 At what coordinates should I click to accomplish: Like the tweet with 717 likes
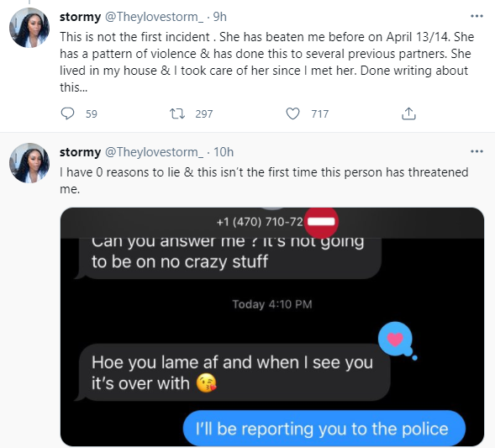point(292,113)
